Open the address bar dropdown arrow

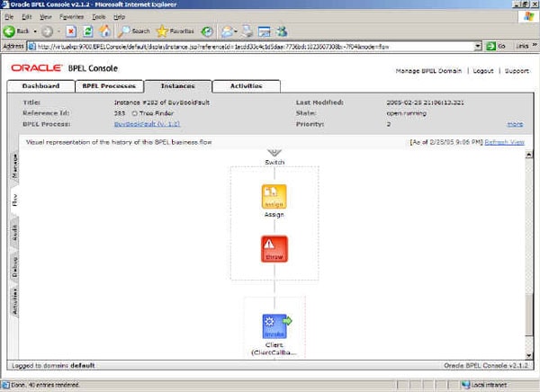pos(477,46)
